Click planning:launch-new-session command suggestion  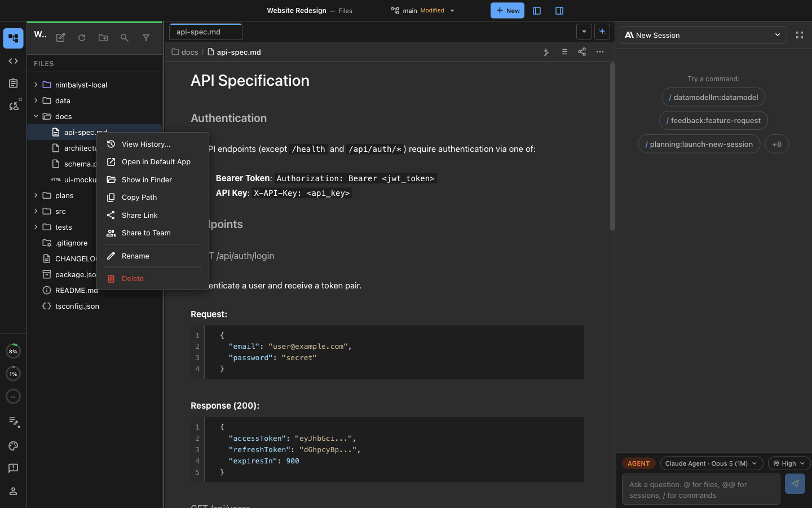coord(699,144)
